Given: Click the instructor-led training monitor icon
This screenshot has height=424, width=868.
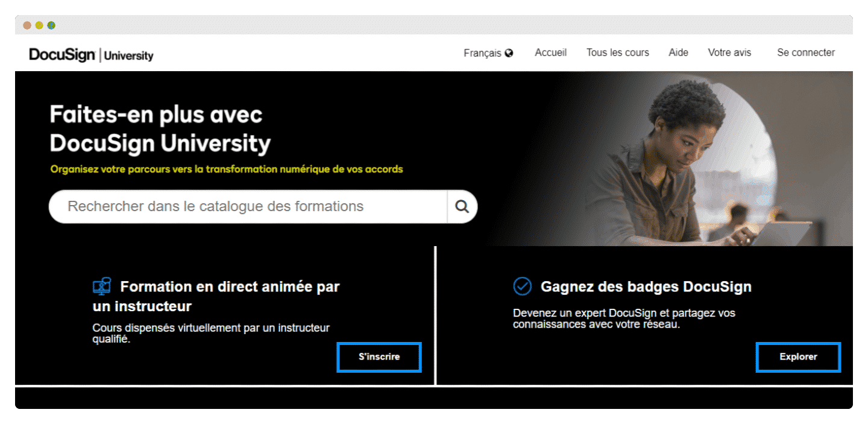Looking at the screenshot, I should [x=102, y=286].
